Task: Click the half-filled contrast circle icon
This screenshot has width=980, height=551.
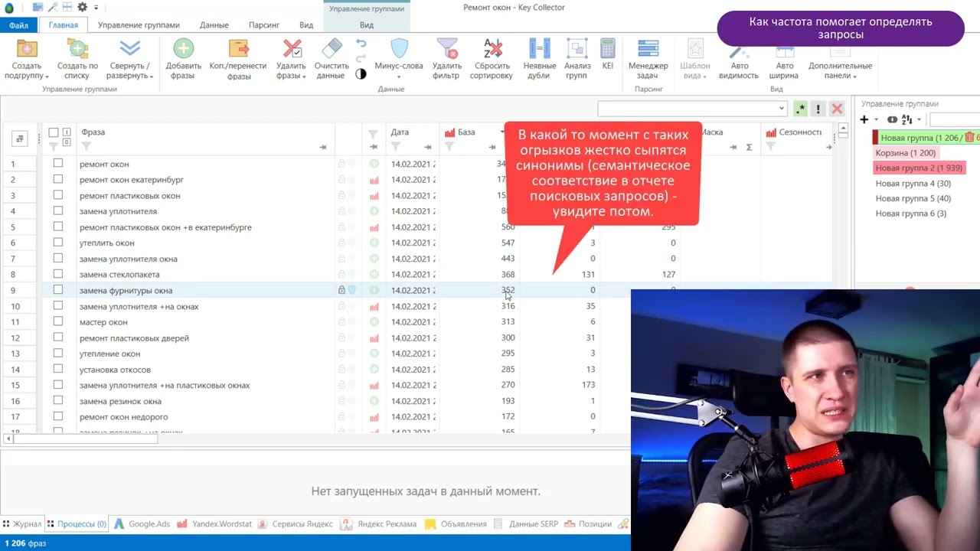Action: [x=361, y=74]
